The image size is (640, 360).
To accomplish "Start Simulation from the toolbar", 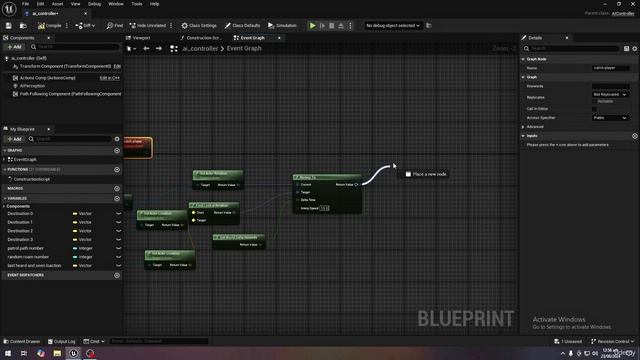I will (282, 26).
